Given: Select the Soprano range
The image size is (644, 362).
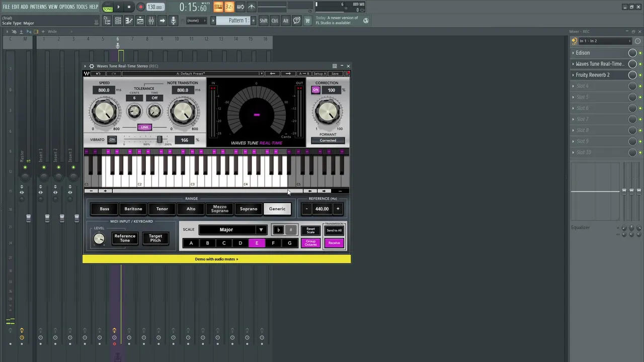Looking at the screenshot, I should click(249, 209).
